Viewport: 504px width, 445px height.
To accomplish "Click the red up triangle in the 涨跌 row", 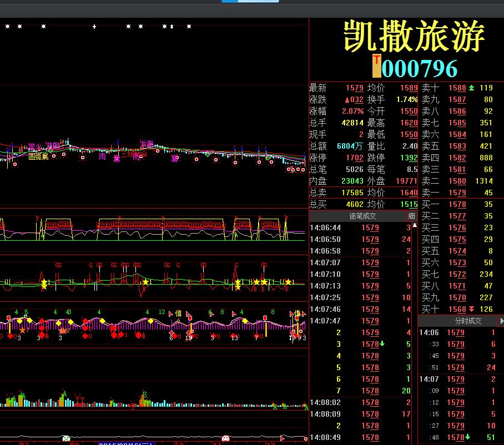I will tap(347, 100).
